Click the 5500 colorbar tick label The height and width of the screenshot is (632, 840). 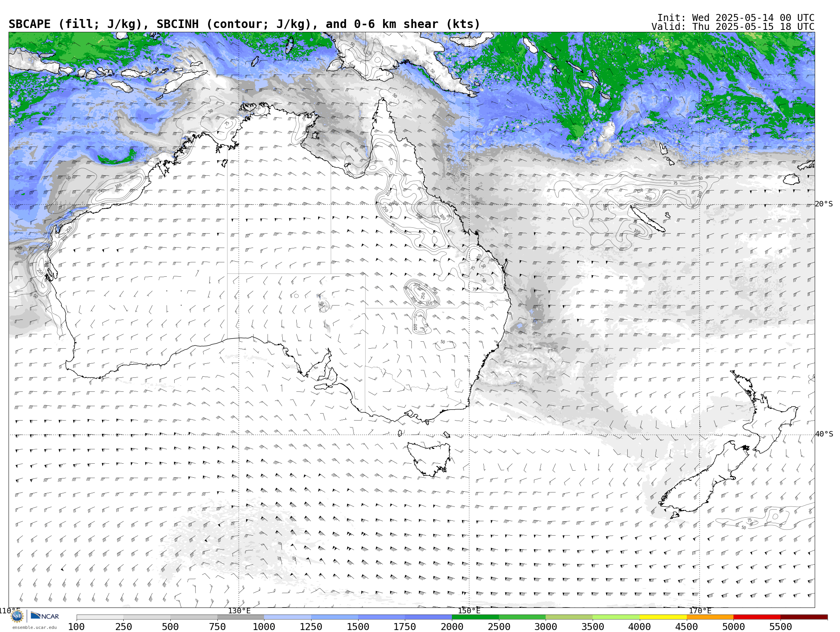pyautogui.click(x=780, y=627)
